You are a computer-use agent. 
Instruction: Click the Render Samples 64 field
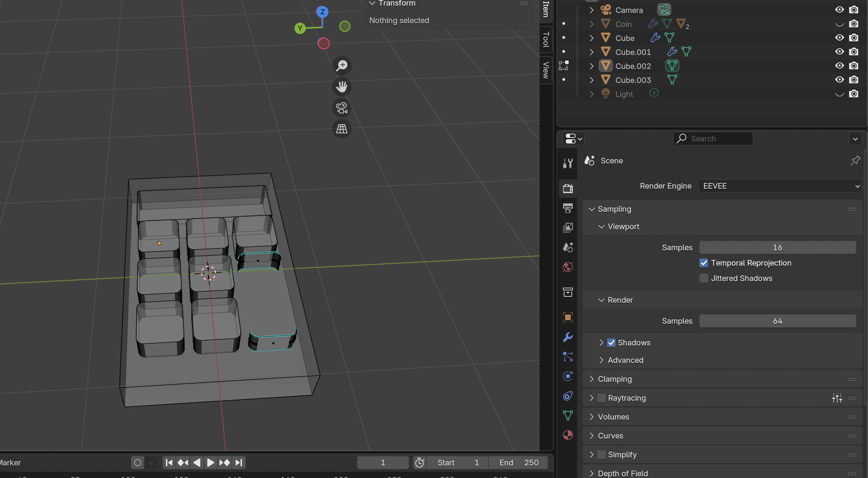(777, 321)
